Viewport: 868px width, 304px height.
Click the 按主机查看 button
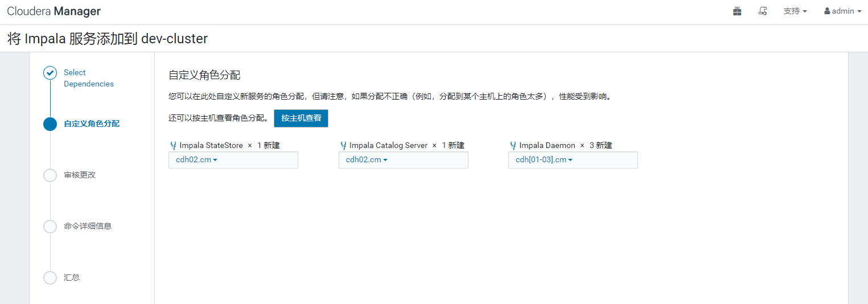point(301,118)
